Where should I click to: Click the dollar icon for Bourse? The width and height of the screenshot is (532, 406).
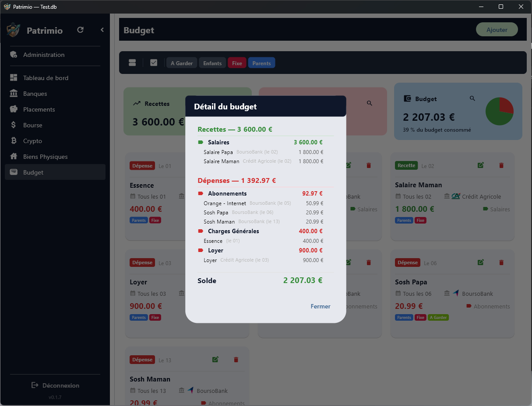tap(14, 125)
